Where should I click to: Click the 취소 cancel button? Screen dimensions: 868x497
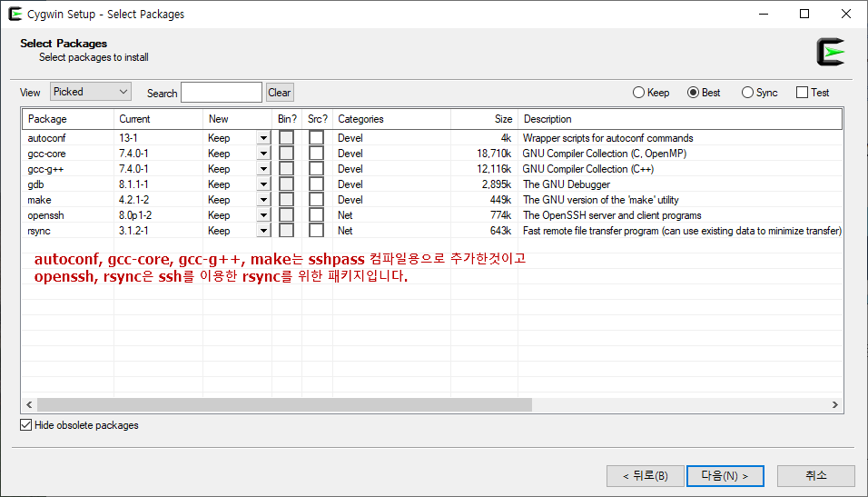816,476
